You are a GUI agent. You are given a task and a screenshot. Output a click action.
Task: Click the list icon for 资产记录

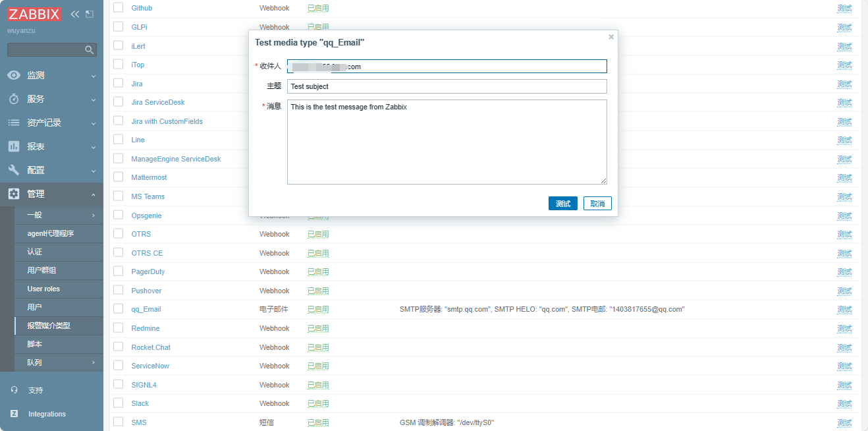click(x=14, y=123)
